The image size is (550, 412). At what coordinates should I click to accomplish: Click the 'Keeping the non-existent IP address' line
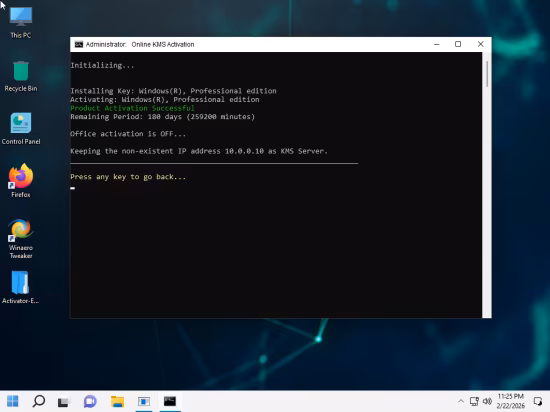[x=199, y=151]
